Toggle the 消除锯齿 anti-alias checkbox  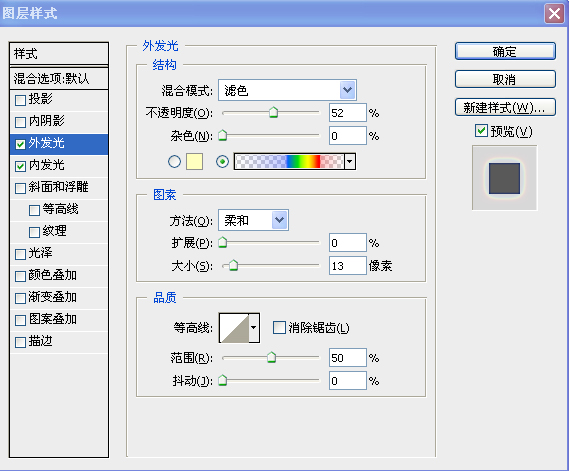click(x=279, y=328)
